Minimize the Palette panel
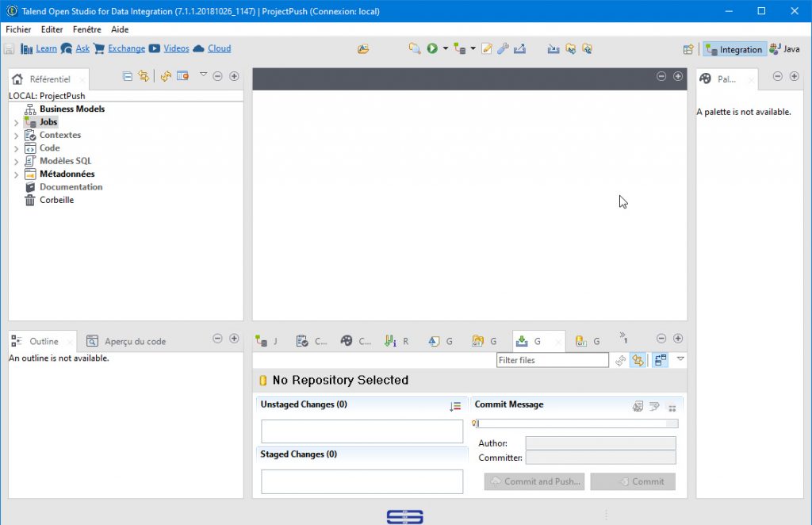Image resolution: width=812 pixels, height=525 pixels. pos(777,76)
